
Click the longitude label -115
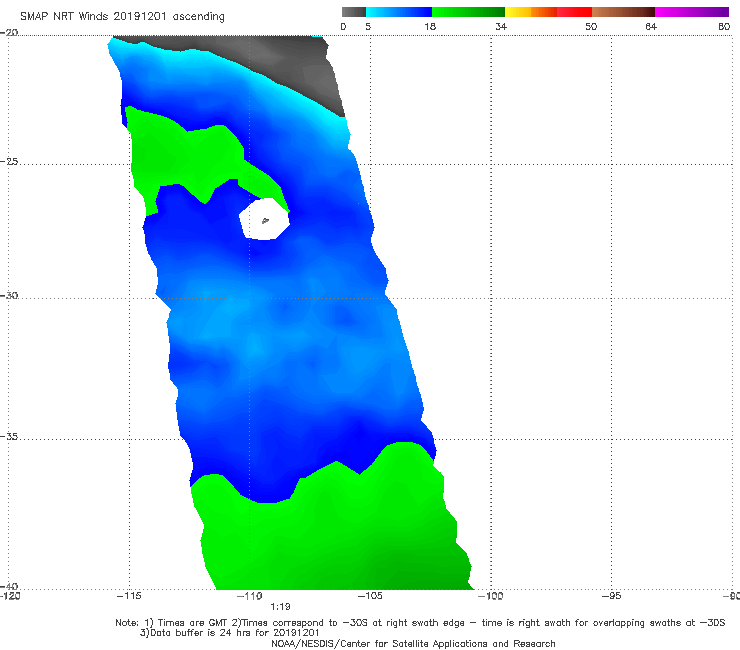coord(129,596)
